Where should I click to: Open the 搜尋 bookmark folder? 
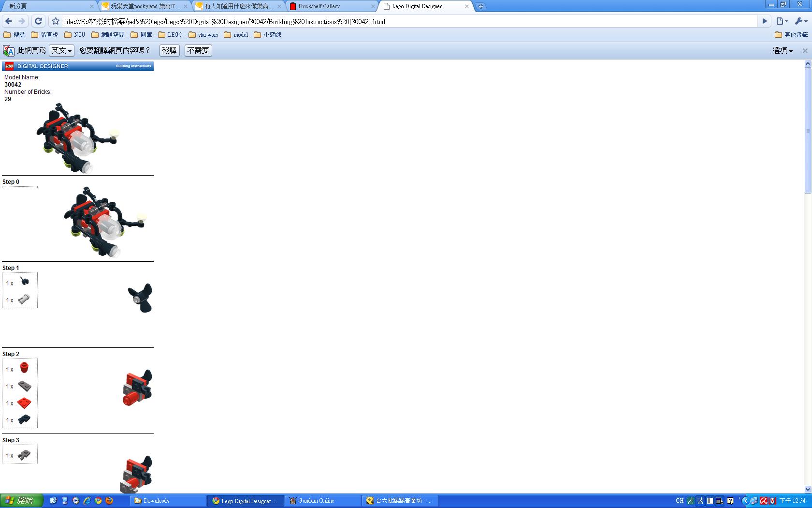[x=14, y=35]
